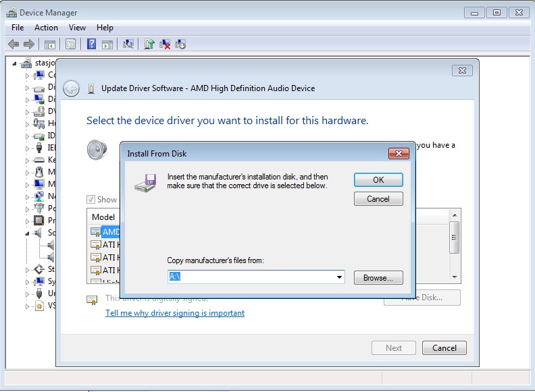Click Cancel in Install From Disk dialog
This screenshot has height=392, width=535.
[x=378, y=199]
